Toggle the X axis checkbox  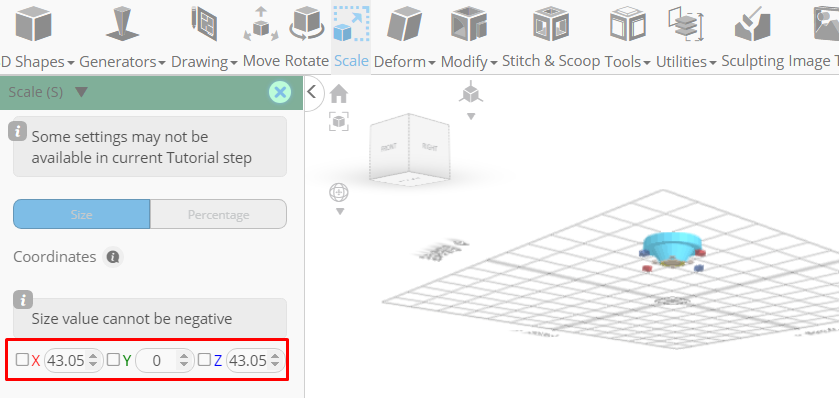[x=22, y=360]
